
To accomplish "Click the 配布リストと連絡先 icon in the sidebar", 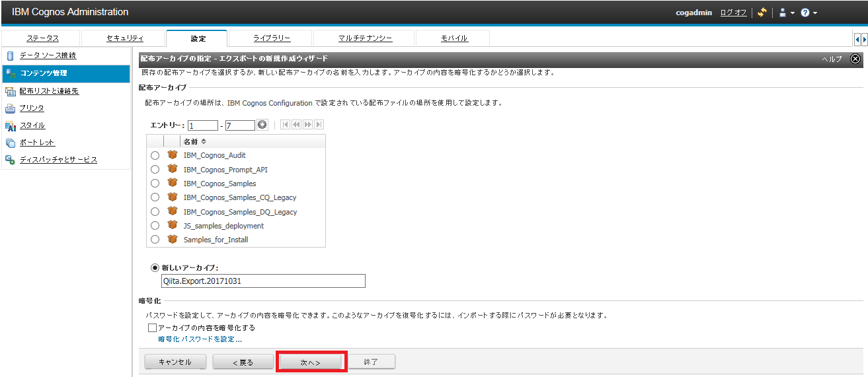I will click(x=10, y=91).
